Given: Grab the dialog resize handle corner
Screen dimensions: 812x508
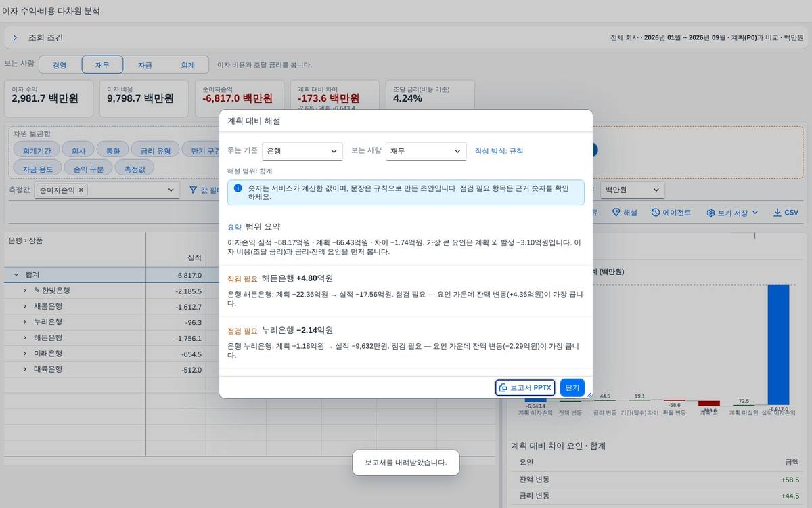Looking at the screenshot, I should pyautogui.click(x=589, y=394).
